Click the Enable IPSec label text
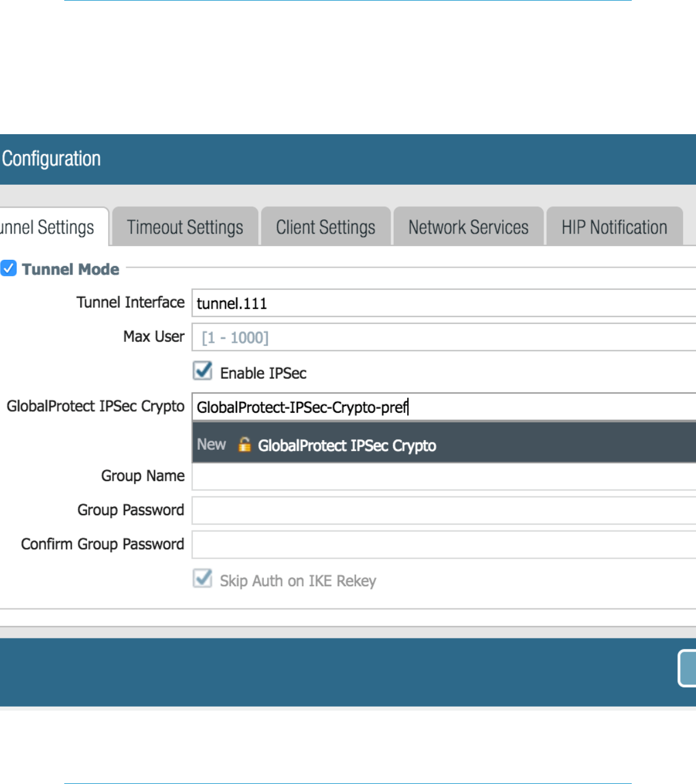Image resolution: width=696 pixels, height=784 pixels. [x=263, y=373]
